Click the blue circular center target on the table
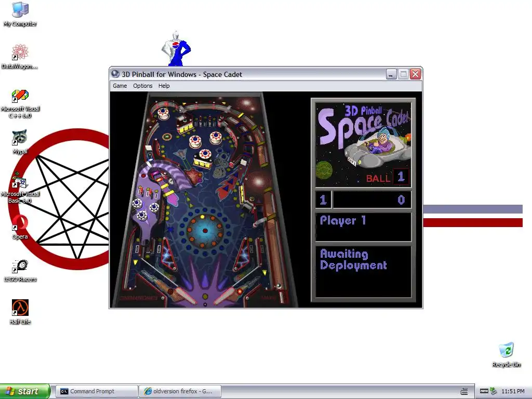 [x=205, y=231]
